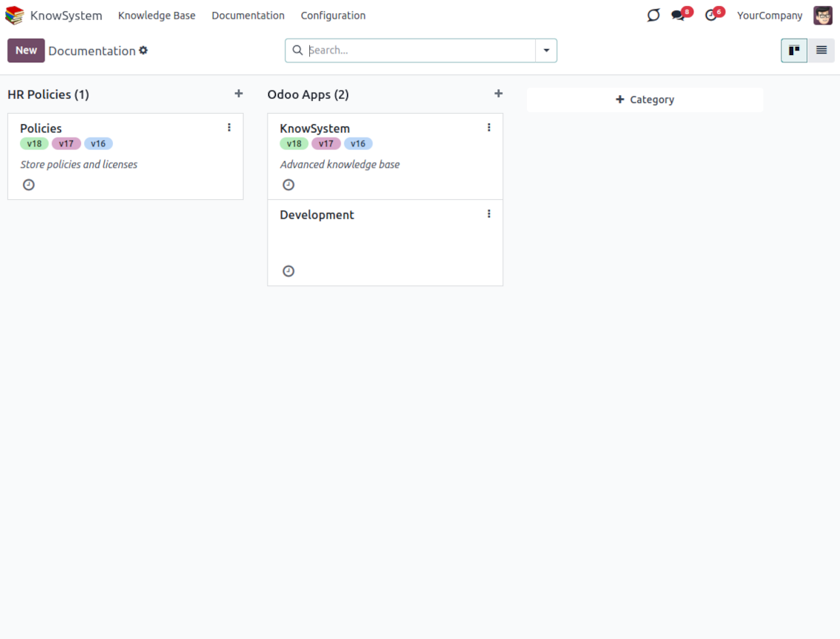Click the activity clock on the Development card
The height and width of the screenshot is (639, 840).
pyautogui.click(x=288, y=271)
